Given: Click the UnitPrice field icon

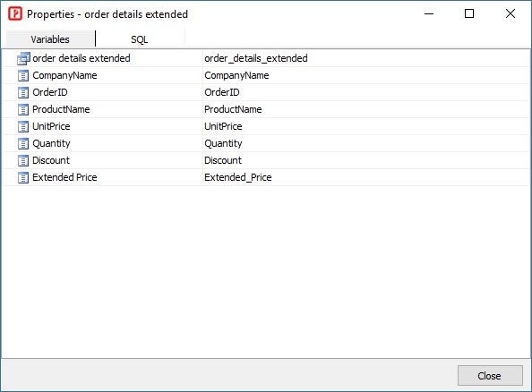Looking at the screenshot, I should click(x=23, y=126).
